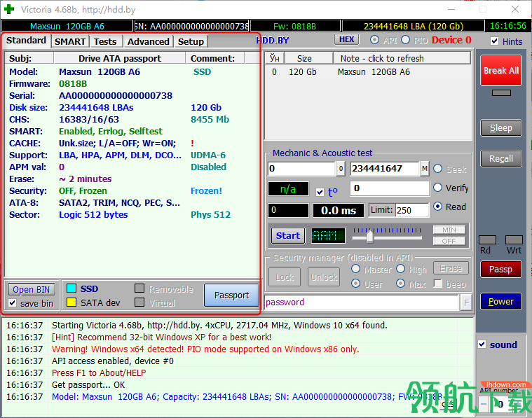
Task: Click the Passport button
Action: [x=231, y=295]
